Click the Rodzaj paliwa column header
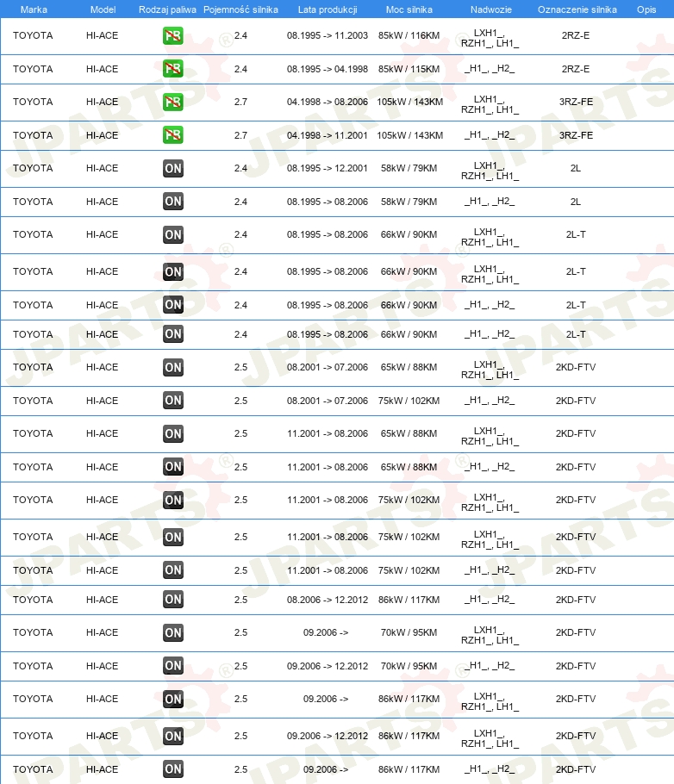The image size is (674, 784). tap(167, 9)
